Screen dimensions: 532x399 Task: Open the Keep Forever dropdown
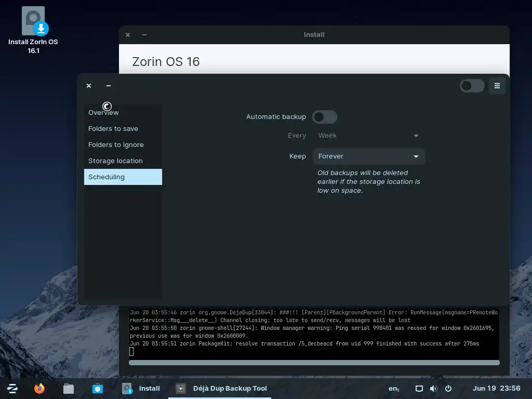pos(368,156)
